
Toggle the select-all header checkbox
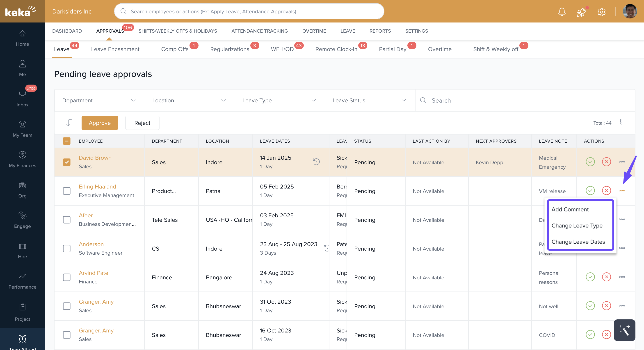(x=66, y=141)
